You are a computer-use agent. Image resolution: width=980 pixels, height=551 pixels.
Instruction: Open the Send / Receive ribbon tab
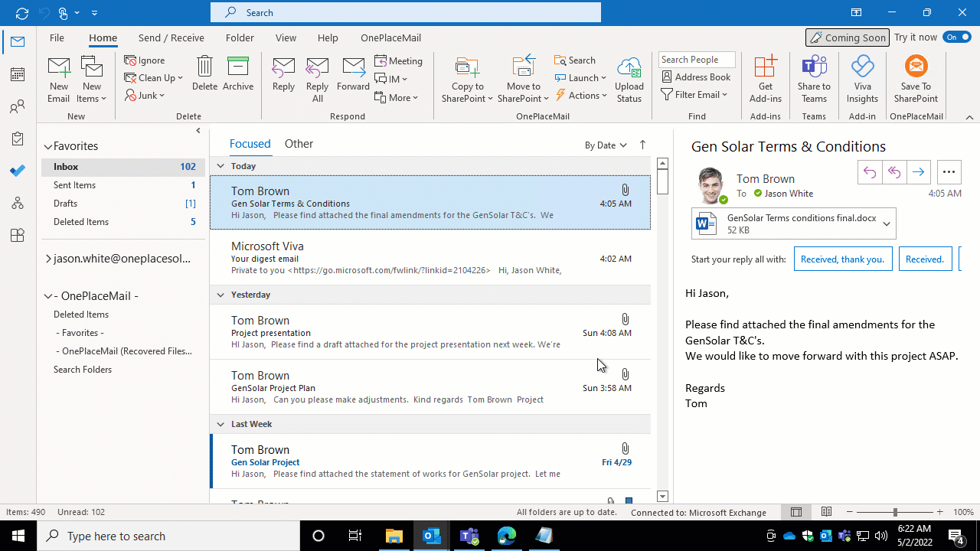tap(171, 37)
